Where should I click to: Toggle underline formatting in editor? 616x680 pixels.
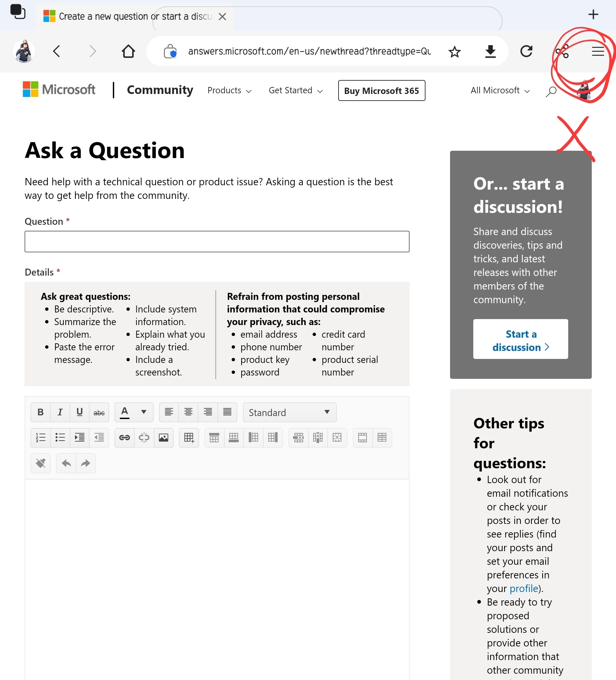(x=80, y=412)
